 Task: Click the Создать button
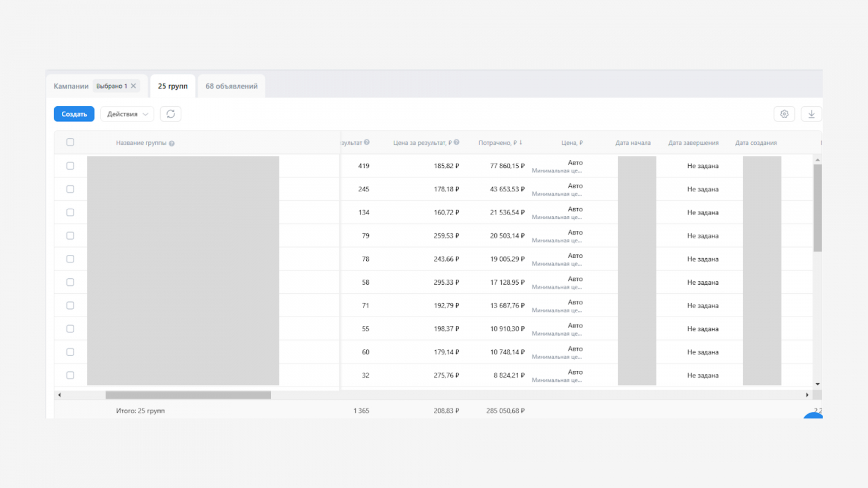tap(74, 114)
